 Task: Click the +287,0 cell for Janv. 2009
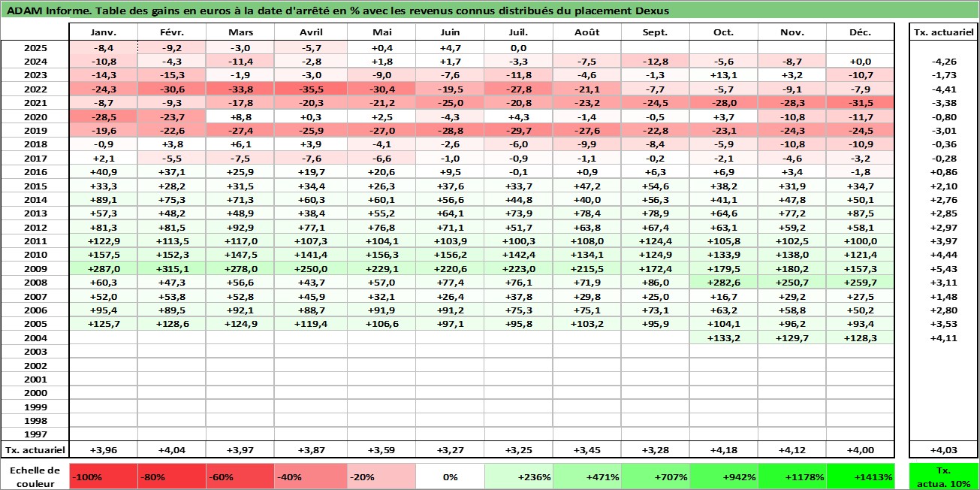(x=103, y=268)
